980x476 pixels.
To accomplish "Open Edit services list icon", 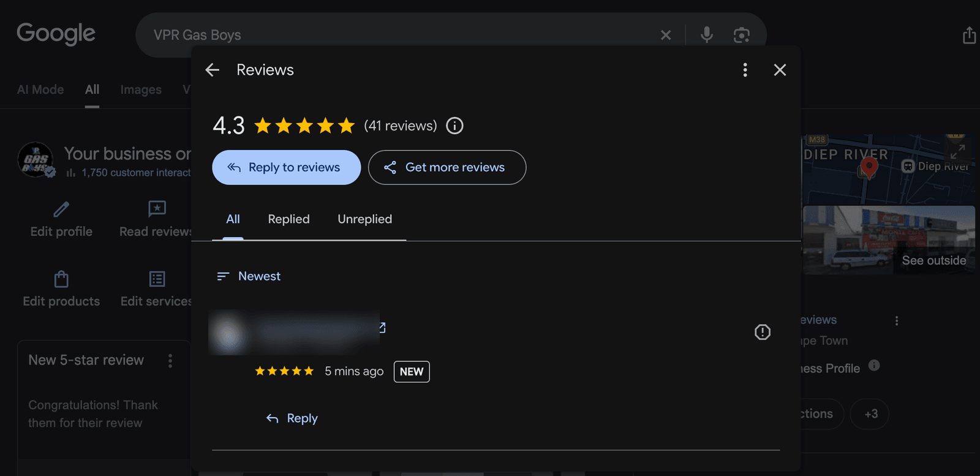I will click(x=157, y=279).
